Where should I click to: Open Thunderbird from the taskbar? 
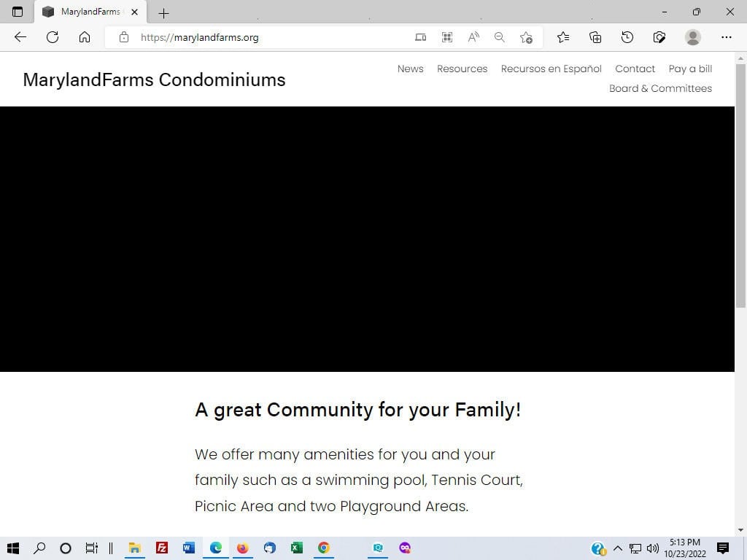coord(270,548)
